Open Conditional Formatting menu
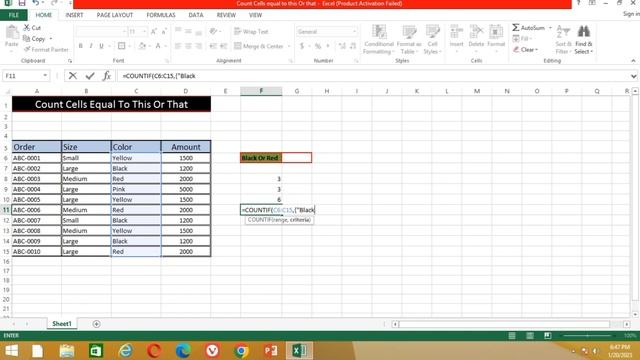 (x=379, y=40)
